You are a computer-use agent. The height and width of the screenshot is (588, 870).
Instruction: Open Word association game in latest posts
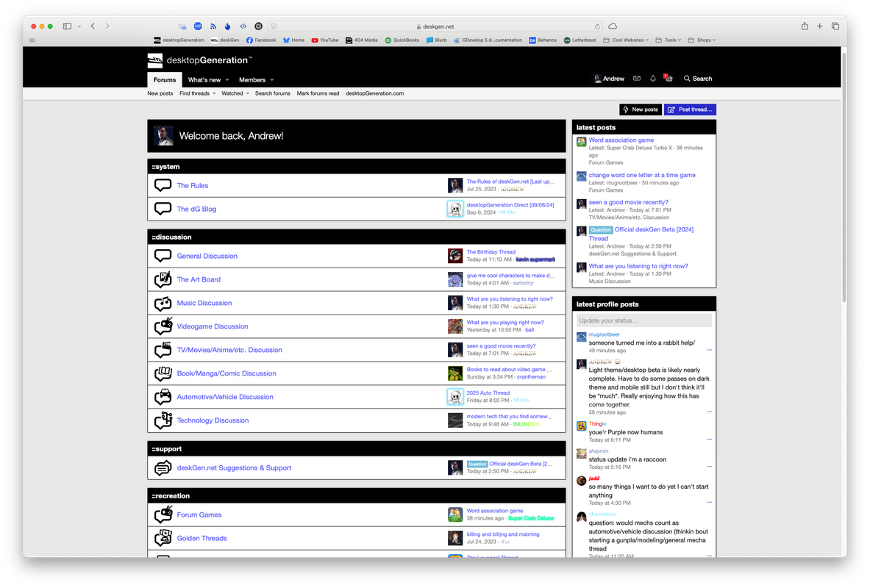[621, 140]
